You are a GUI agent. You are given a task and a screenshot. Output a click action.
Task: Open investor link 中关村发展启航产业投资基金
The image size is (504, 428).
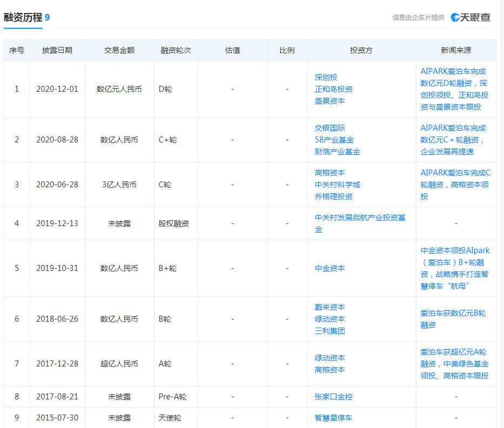pos(360,223)
